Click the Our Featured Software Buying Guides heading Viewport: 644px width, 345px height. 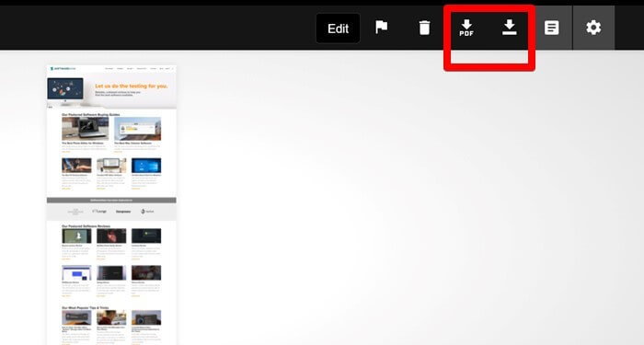click(x=90, y=115)
